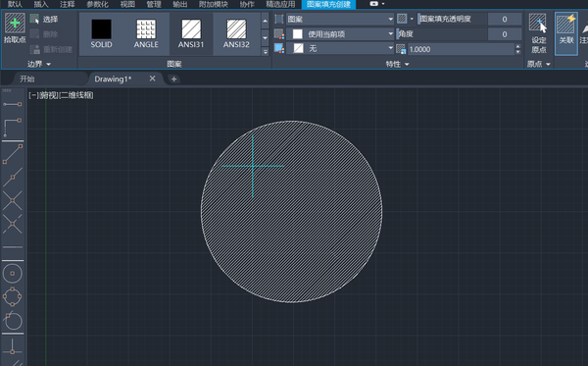Choose the SOLID hatch pattern swatch
The width and height of the screenshot is (588, 366).
pos(101,33)
